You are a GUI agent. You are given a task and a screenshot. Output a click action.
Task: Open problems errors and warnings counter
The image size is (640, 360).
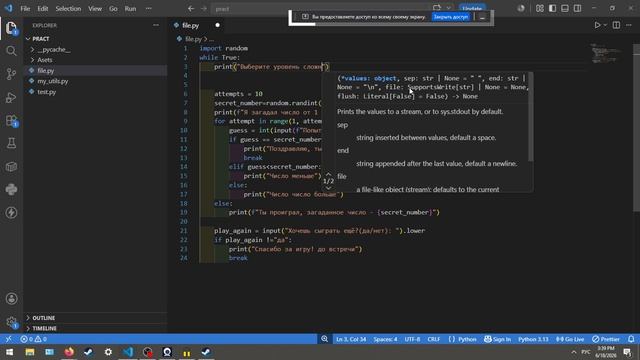(x=33, y=339)
